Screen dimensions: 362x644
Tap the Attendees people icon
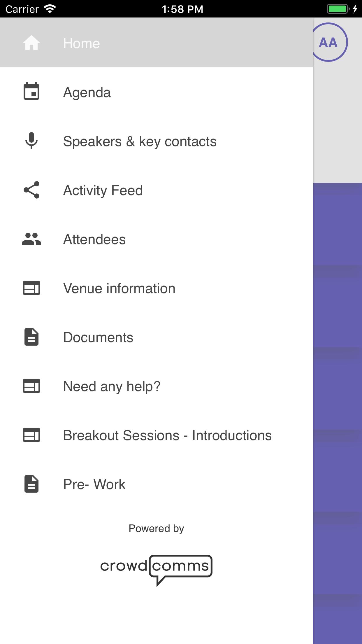click(31, 239)
